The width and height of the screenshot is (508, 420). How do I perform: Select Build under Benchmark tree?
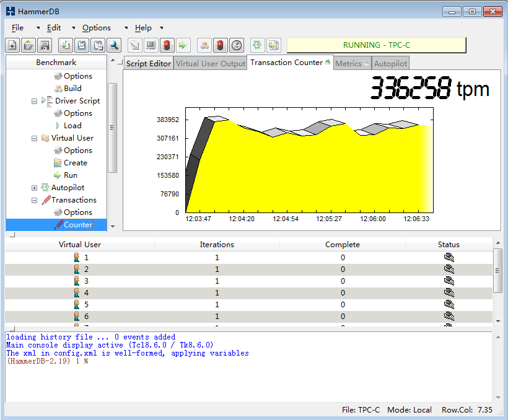click(x=72, y=89)
